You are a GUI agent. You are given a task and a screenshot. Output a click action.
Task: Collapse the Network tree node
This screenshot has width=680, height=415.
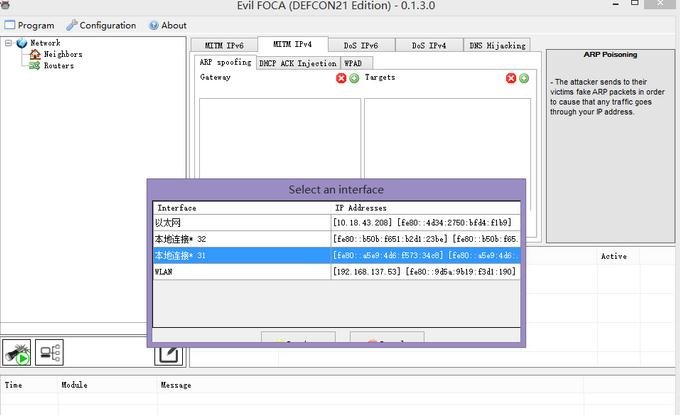(x=8, y=43)
